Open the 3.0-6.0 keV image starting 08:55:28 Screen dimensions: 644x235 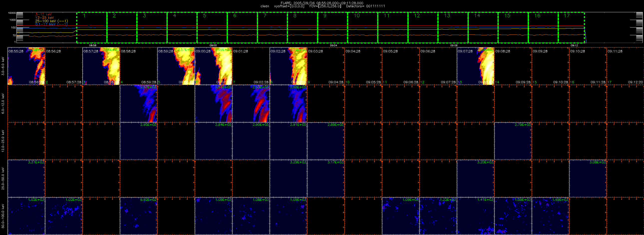click(26, 66)
